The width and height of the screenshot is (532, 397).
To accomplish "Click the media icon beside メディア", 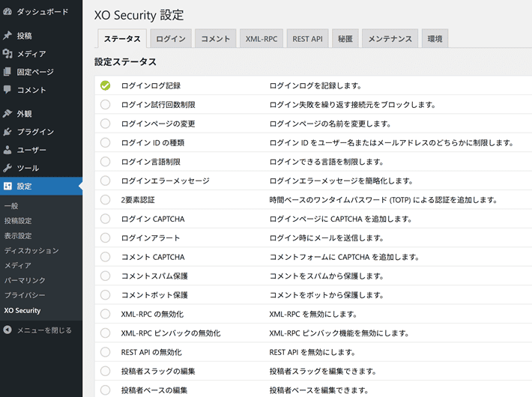I will (7, 53).
